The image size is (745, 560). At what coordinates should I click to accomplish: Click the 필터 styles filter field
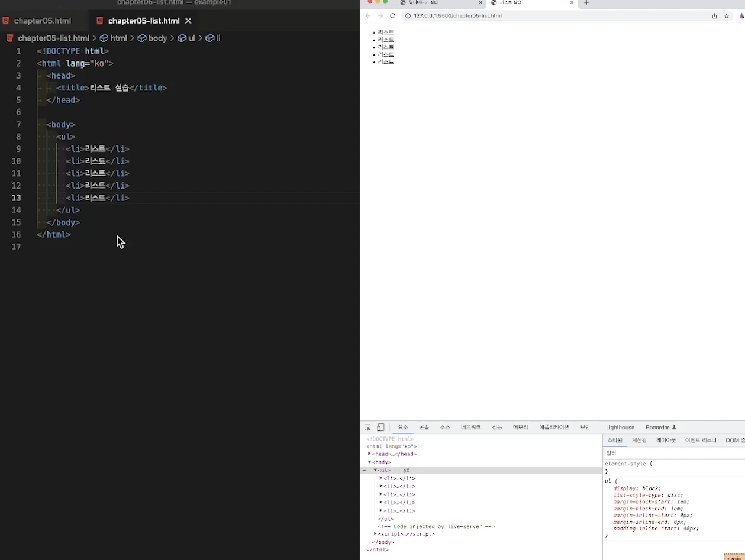click(x=673, y=453)
